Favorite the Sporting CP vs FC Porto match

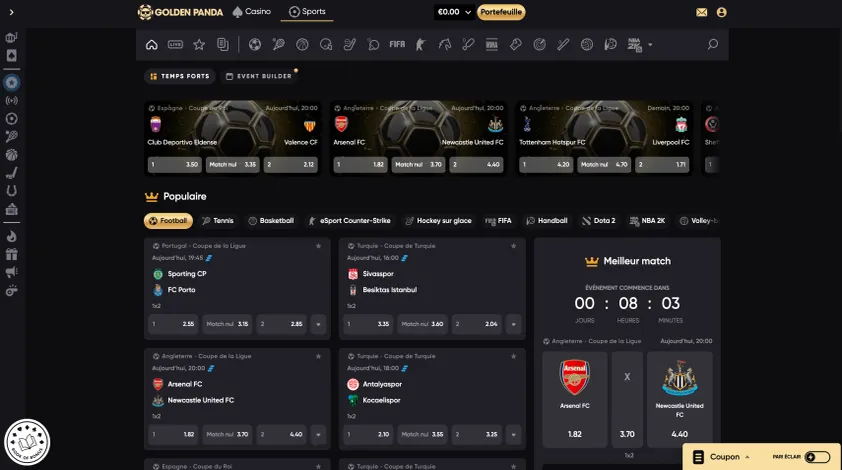tap(318, 246)
